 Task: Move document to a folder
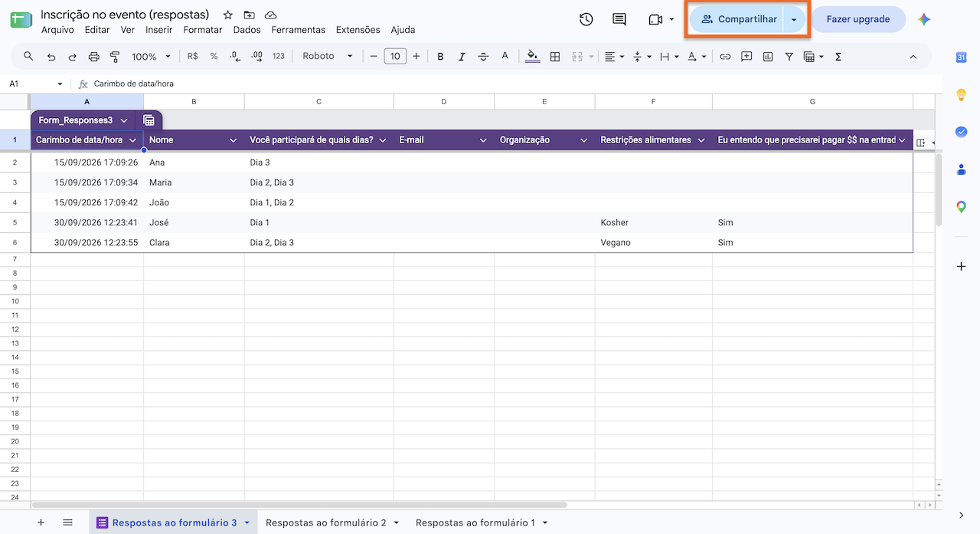(x=249, y=15)
